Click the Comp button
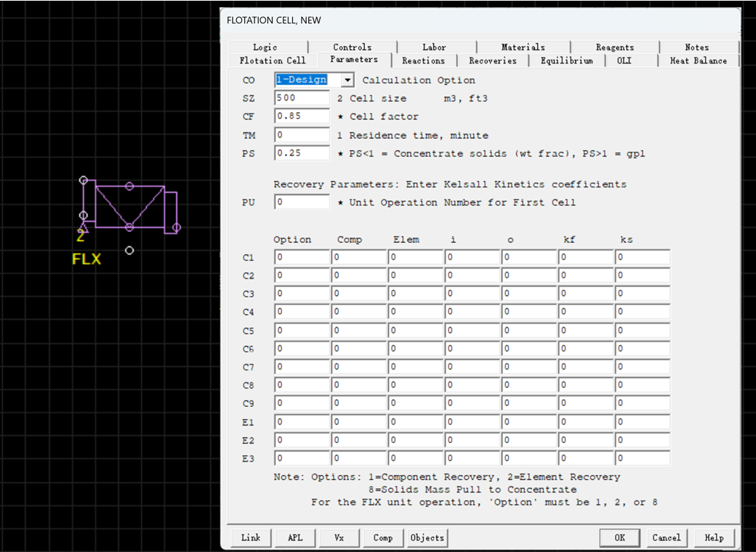The height and width of the screenshot is (552, 756). click(383, 537)
